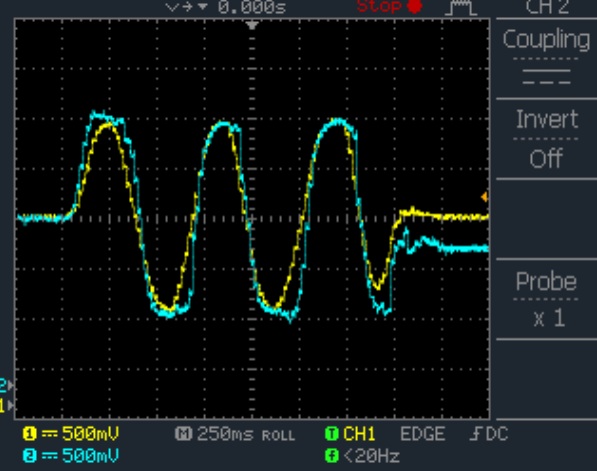Click the CH1 trigger source label

click(359, 434)
